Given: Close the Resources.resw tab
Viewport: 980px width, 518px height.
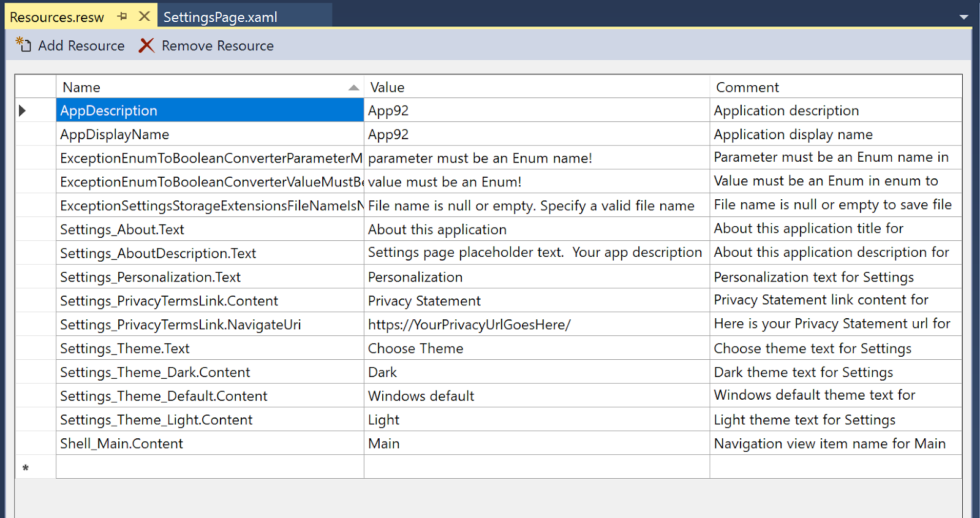Looking at the screenshot, I should tap(145, 17).
